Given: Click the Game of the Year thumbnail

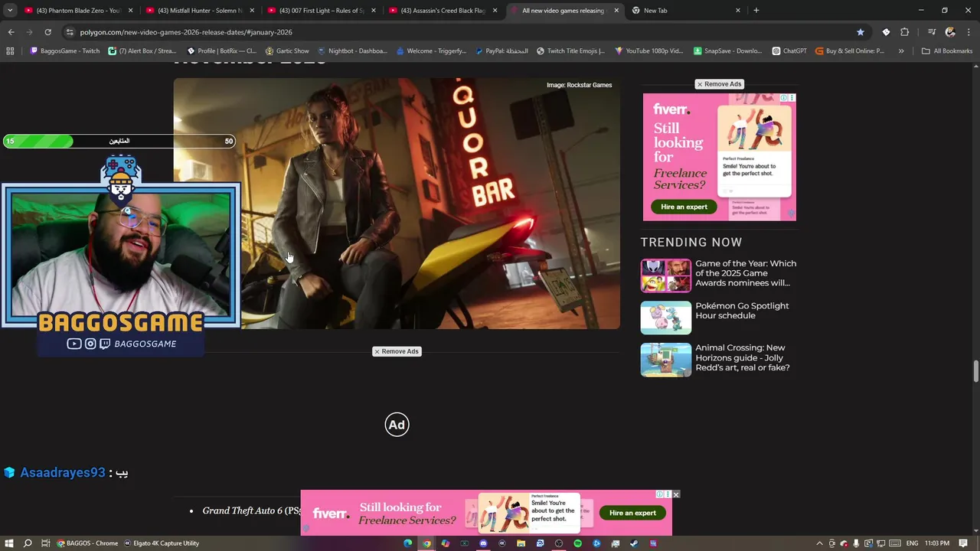Looking at the screenshot, I should 665,275.
